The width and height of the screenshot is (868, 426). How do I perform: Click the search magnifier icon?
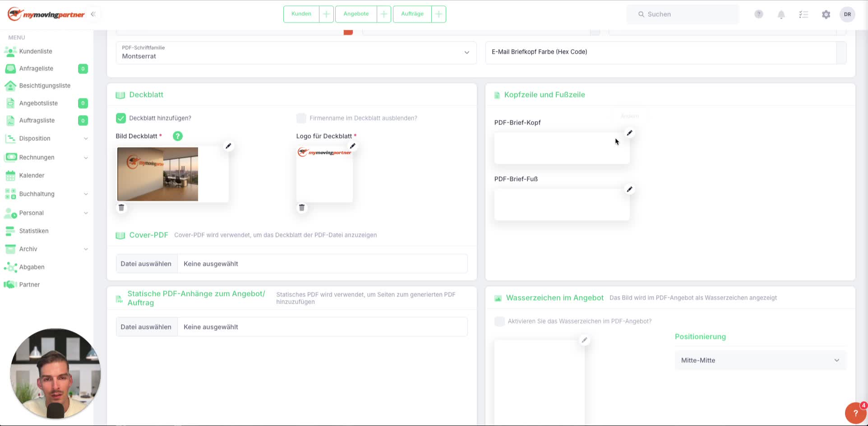click(x=641, y=14)
